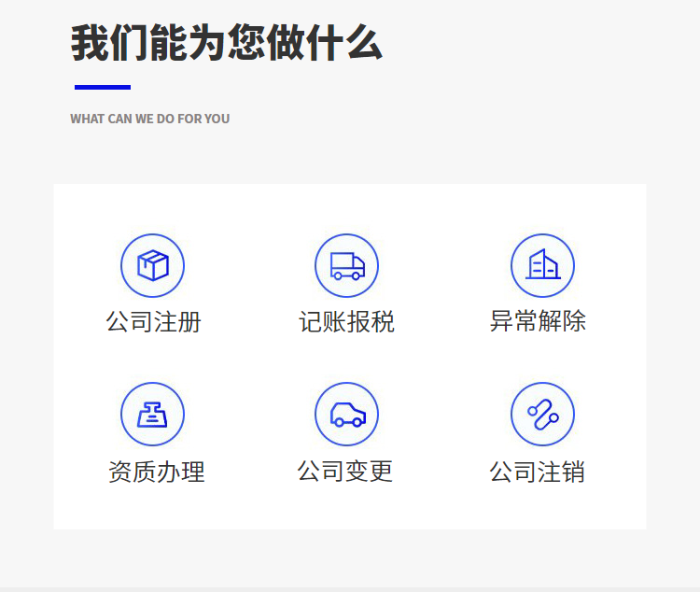Click the 异常解除 text label

coord(539,321)
